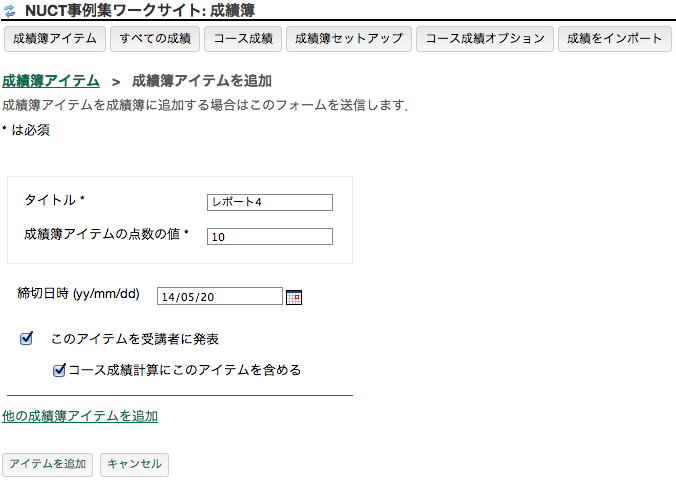Click the コース成績計算にこのアイテムを含める label text

184,370
